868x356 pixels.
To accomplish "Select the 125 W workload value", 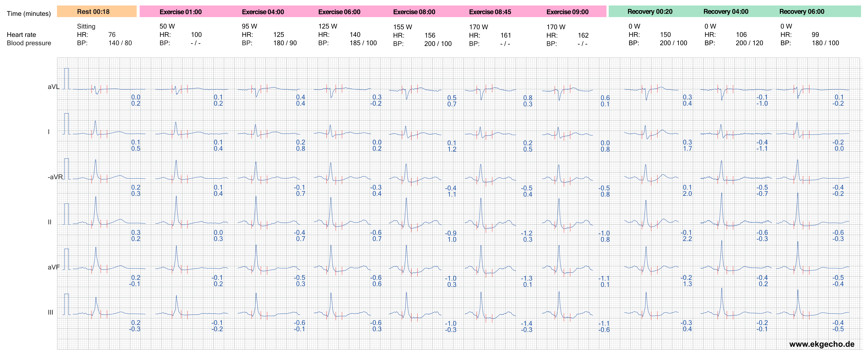I will click(x=327, y=26).
